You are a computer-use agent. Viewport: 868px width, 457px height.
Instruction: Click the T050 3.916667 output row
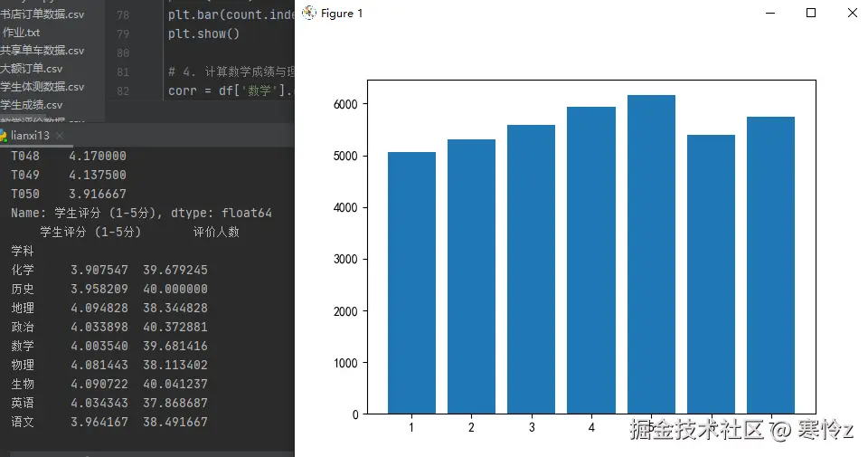[69, 194]
